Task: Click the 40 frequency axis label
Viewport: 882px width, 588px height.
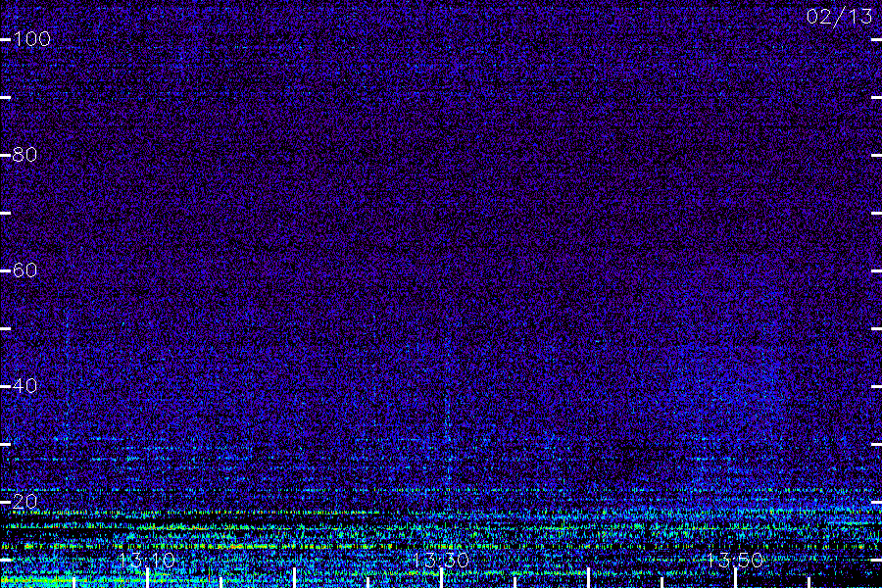Action: (x=24, y=385)
